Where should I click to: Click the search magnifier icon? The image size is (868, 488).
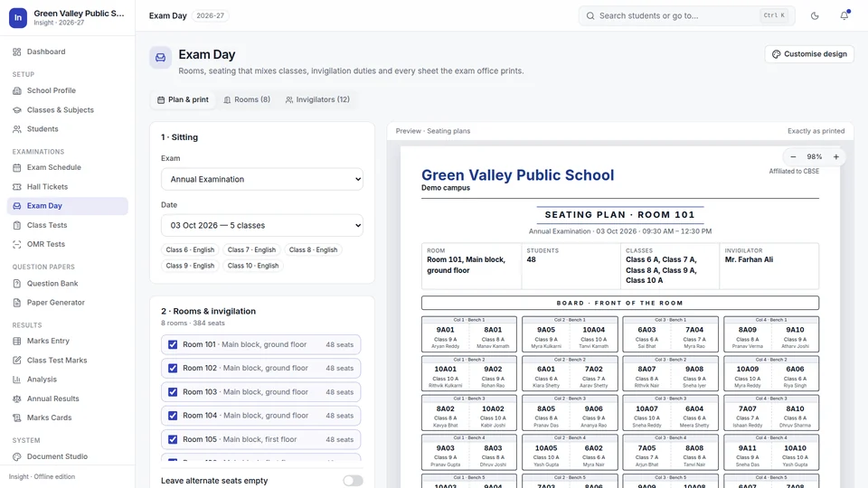tap(590, 16)
